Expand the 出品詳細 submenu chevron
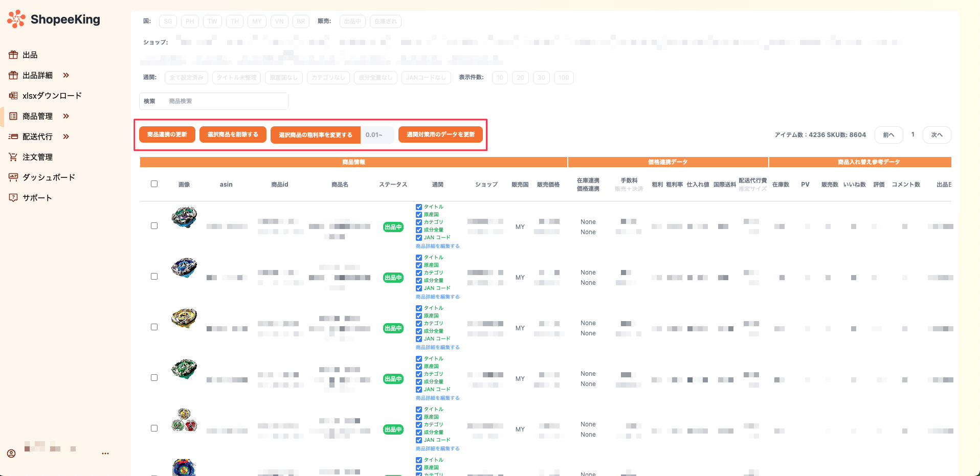 [x=66, y=75]
